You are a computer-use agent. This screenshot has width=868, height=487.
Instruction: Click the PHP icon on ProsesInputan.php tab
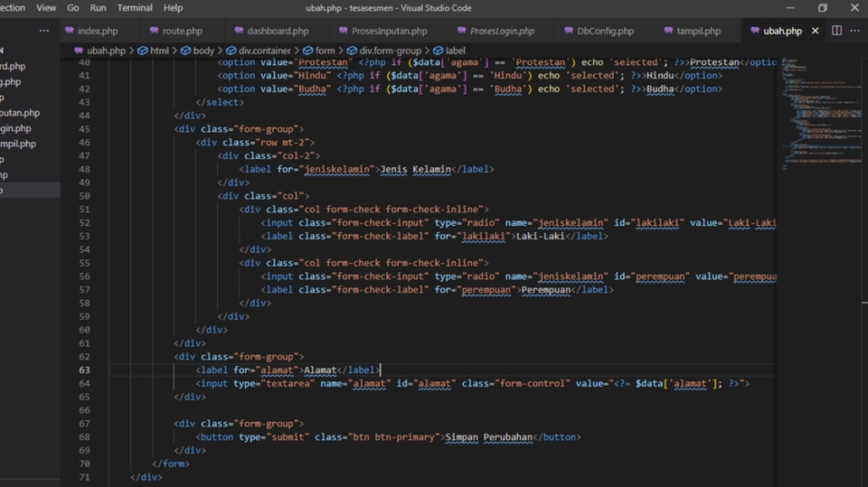pyautogui.click(x=344, y=31)
